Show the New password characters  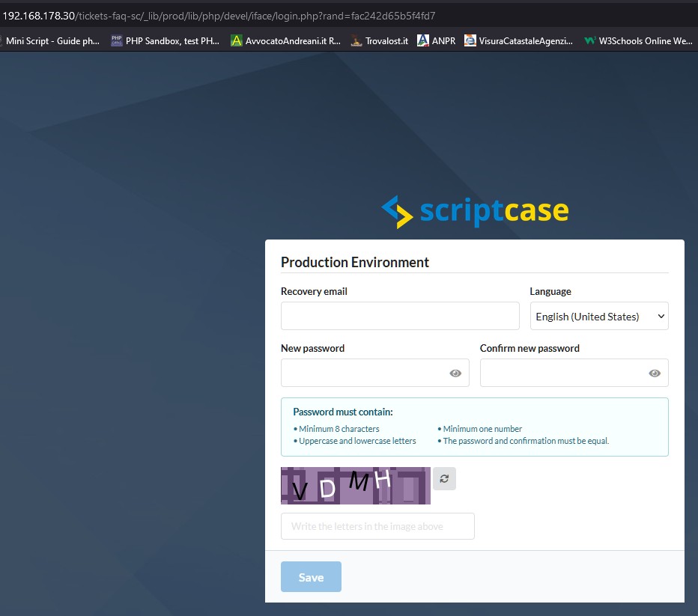click(x=455, y=373)
